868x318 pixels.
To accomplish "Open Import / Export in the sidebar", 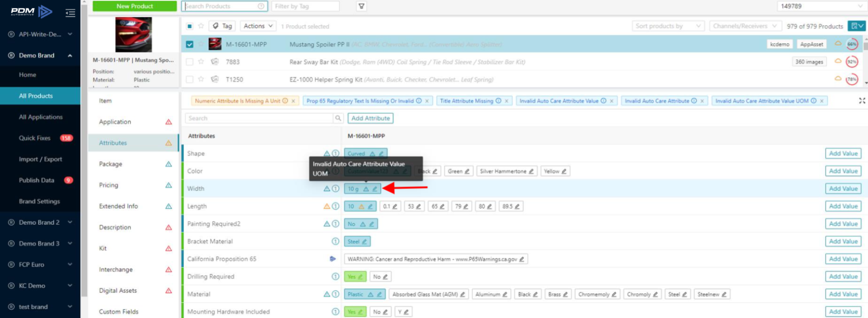I will tap(40, 159).
